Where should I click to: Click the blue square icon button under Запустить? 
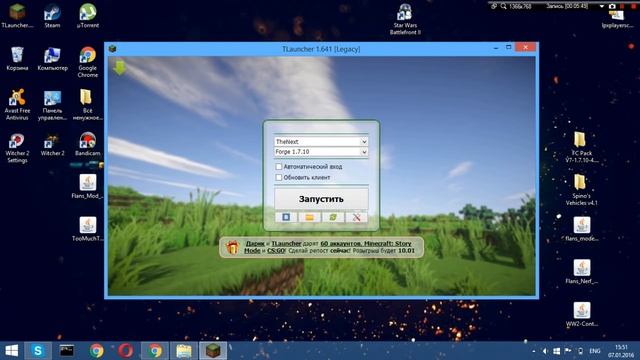pos(286,217)
